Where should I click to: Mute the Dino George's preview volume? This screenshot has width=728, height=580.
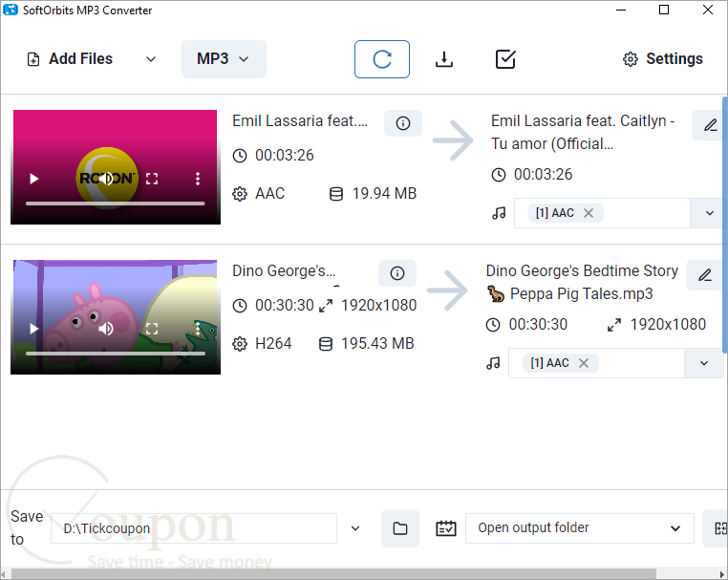click(x=106, y=329)
